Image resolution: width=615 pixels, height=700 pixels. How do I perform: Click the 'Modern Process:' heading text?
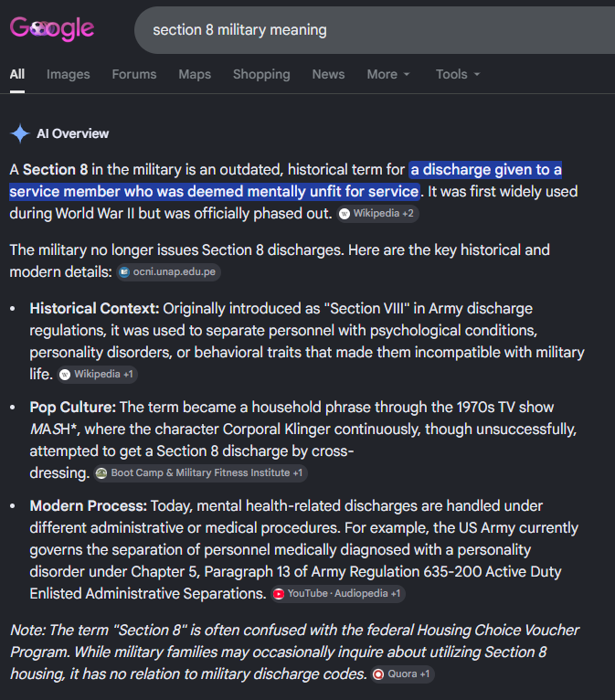pyautogui.click(x=88, y=505)
